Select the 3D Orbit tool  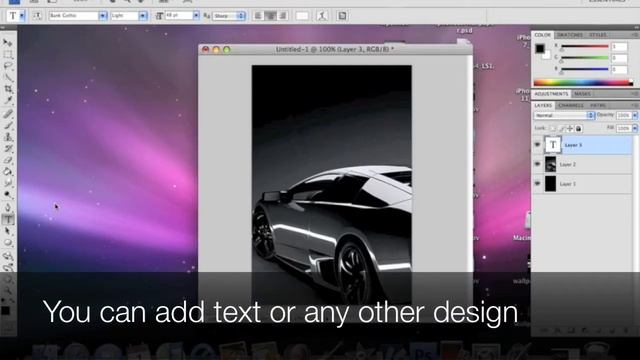[7, 268]
